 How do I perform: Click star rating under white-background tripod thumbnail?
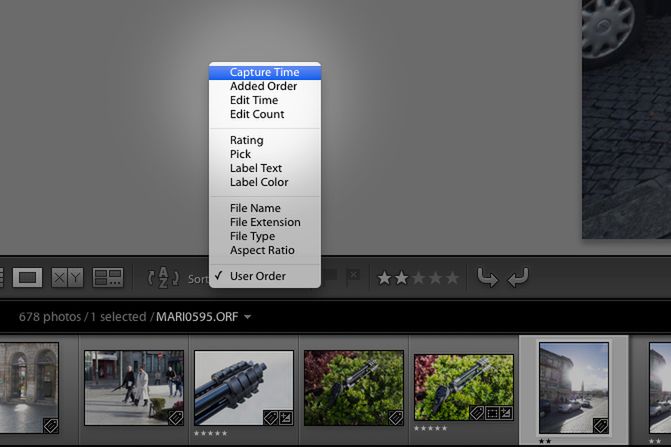[211, 433]
